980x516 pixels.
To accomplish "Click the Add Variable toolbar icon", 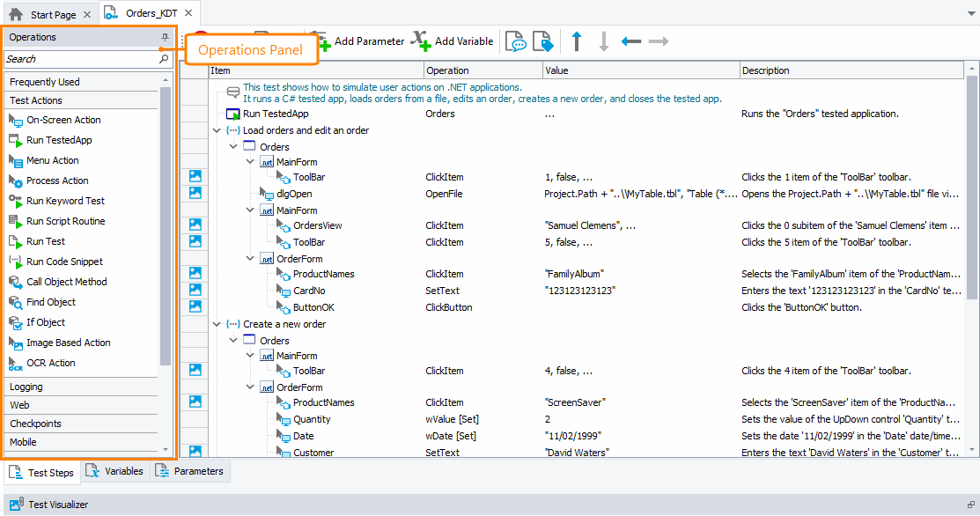I will tap(421, 40).
